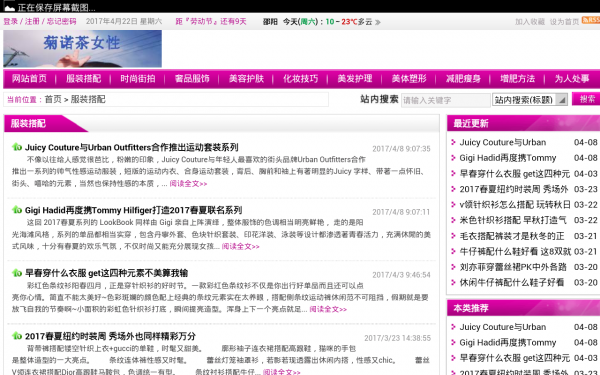The image size is (600, 375).
Task: Open 为人处事 in the navigation bar
Action: (572, 78)
